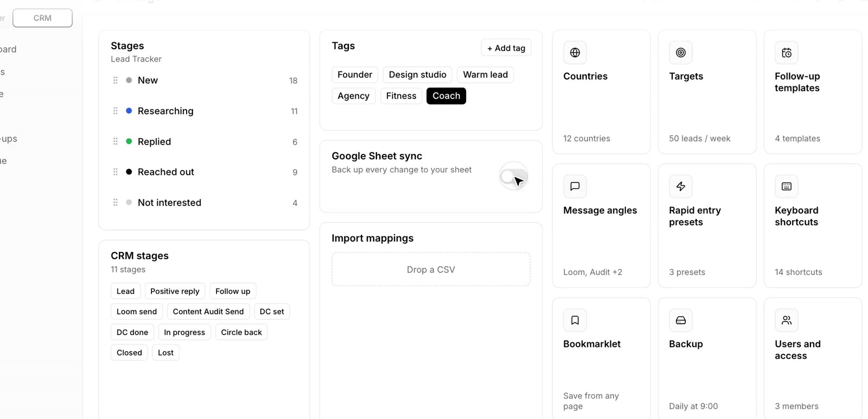Click the drag handle beside Researching
The width and height of the screenshot is (868, 419).
pyautogui.click(x=116, y=111)
